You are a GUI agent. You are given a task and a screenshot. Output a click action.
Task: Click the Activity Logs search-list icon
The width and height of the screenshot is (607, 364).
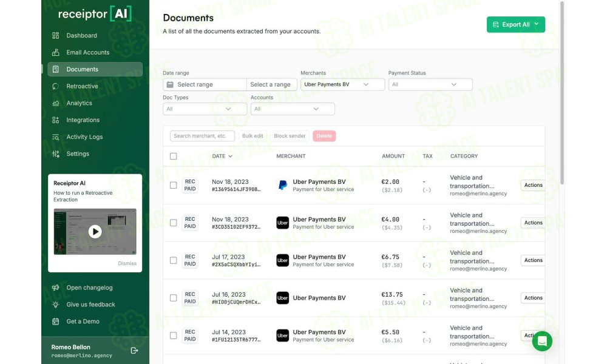pos(56,137)
